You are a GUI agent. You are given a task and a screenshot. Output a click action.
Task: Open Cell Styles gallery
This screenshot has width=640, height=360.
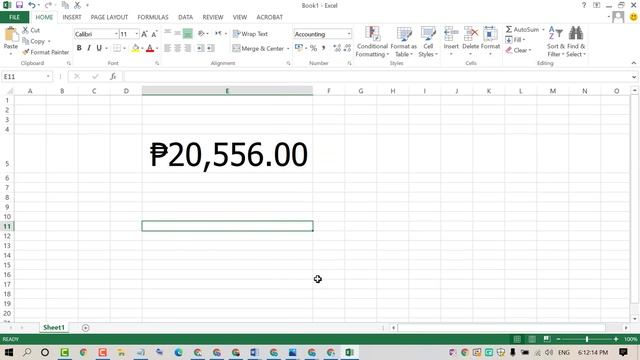coord(428,42)
